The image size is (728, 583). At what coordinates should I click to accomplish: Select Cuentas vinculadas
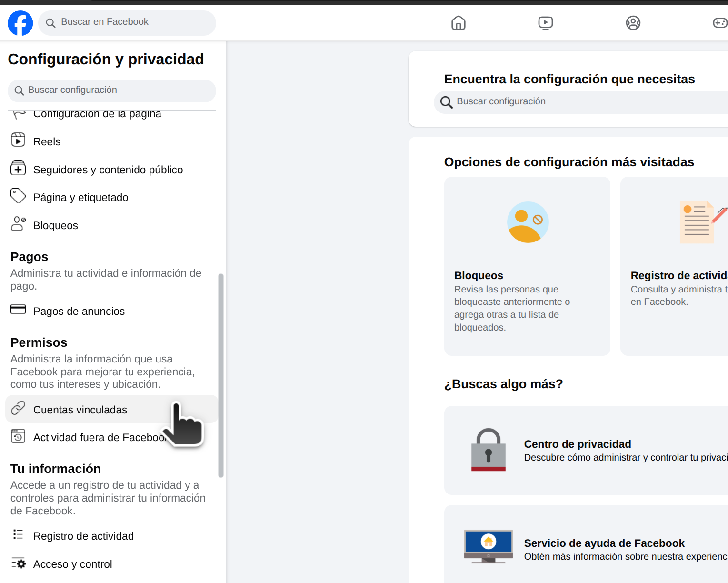(112, 409)
